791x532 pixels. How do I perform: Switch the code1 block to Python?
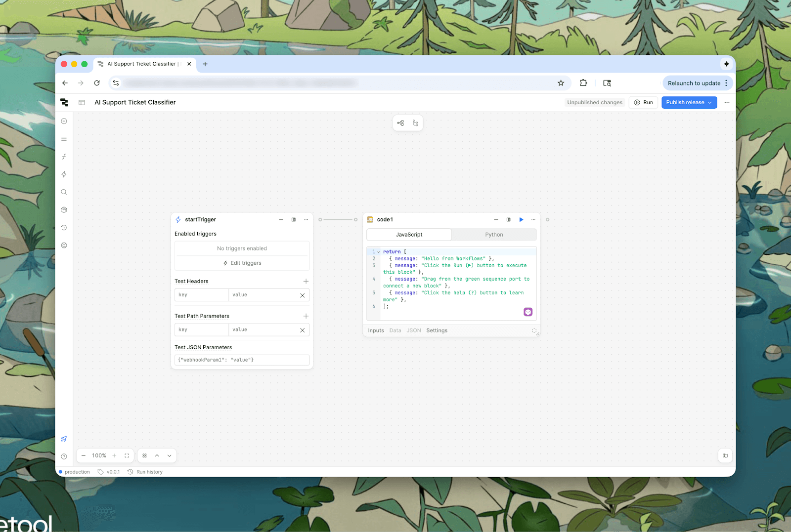point(494,234)
